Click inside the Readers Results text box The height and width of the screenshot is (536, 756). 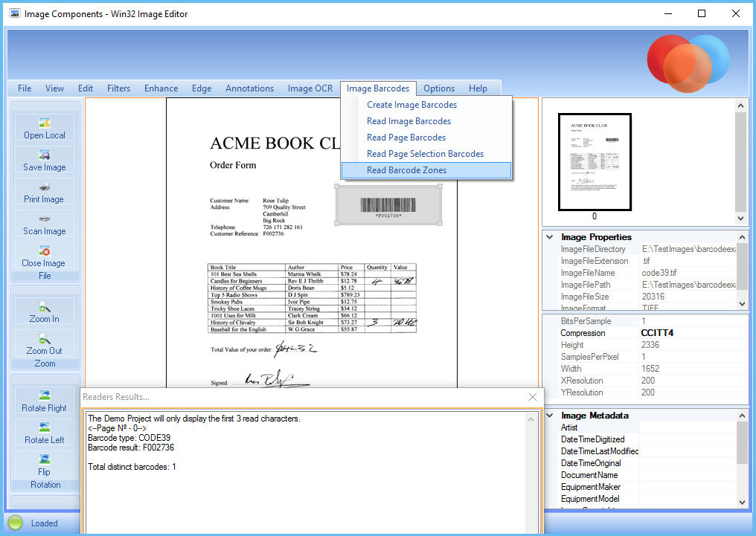click(x=306, y=472)
